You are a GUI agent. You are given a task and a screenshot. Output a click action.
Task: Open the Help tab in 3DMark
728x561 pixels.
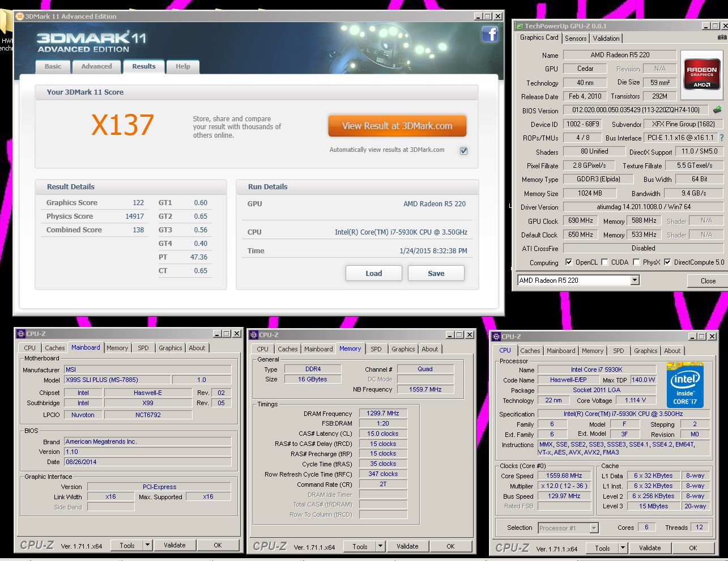pyautogui.click(x=183, y=66)
